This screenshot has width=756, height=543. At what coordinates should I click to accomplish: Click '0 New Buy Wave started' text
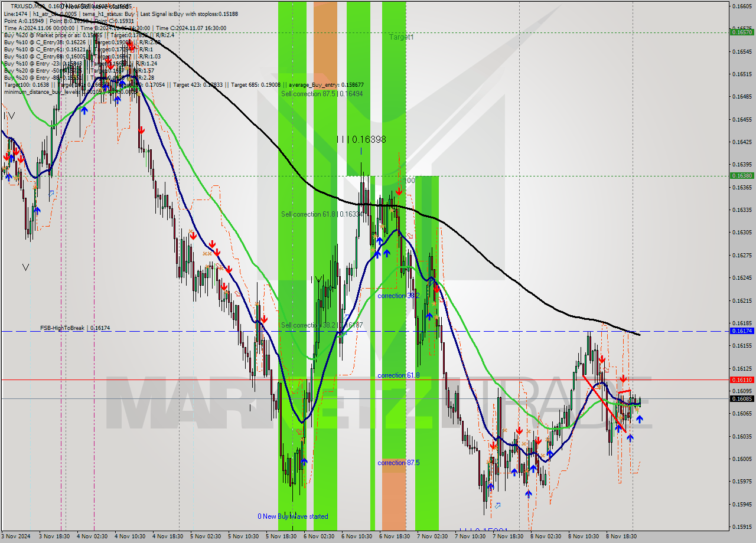(292, 516)
